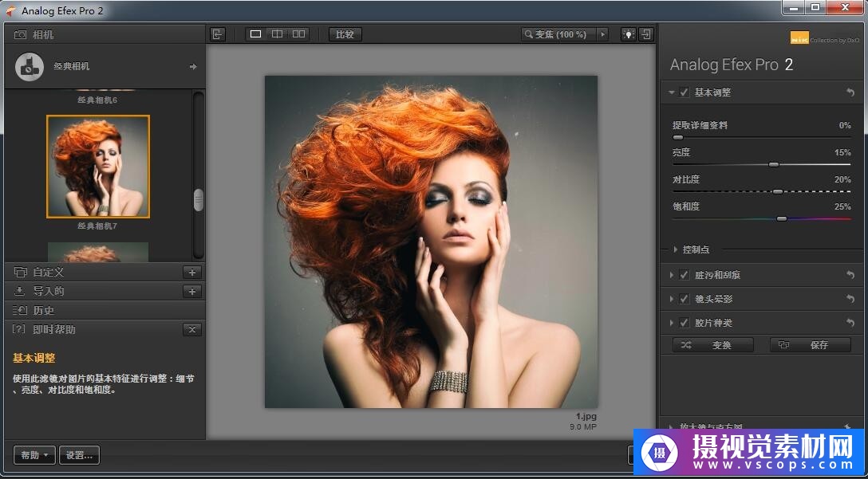Switch to side-by-side preview icon
Image resolution: width=868 pixels, height=479 pixels.
298,34
